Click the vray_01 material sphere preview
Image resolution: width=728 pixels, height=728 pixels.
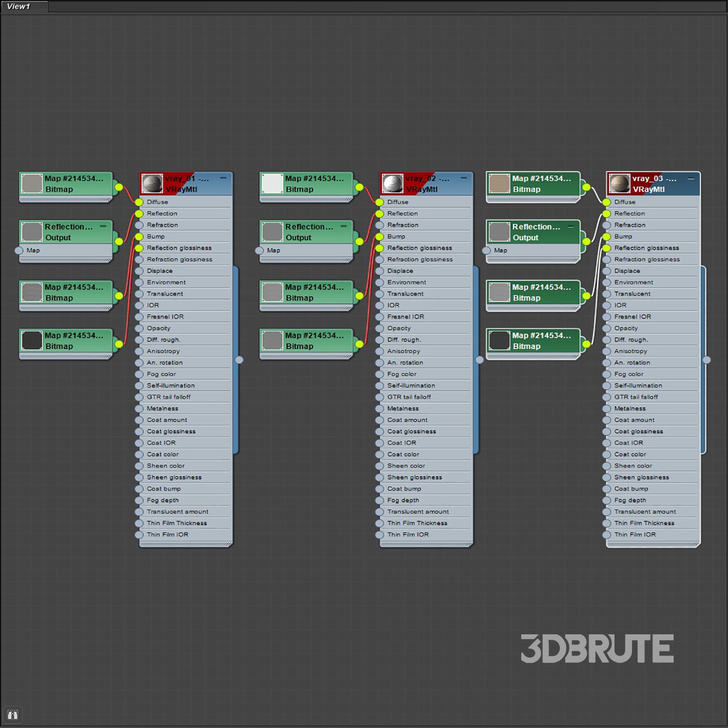(152, 184)
